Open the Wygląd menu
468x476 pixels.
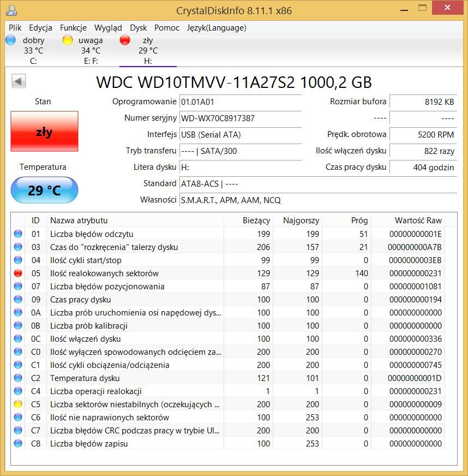(x=108, y=28)
